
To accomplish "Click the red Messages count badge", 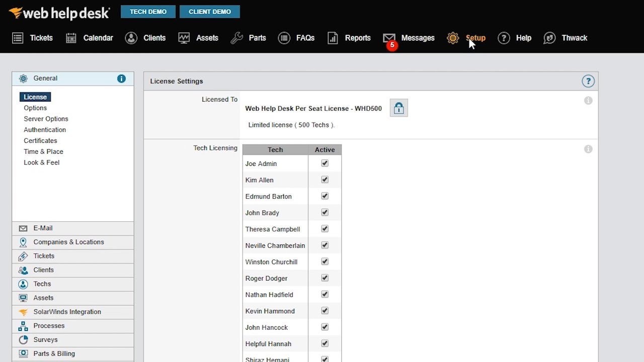I will tap(392, 45).
